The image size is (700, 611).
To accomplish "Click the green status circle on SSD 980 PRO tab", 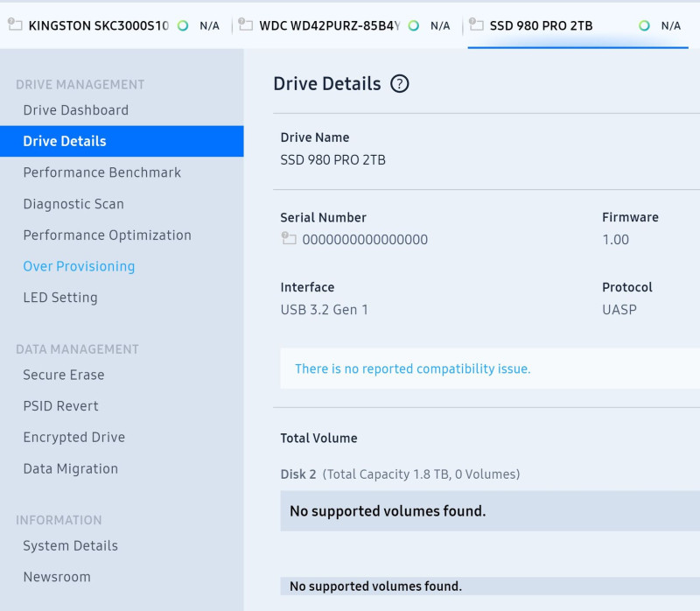I will pos(644,26).
